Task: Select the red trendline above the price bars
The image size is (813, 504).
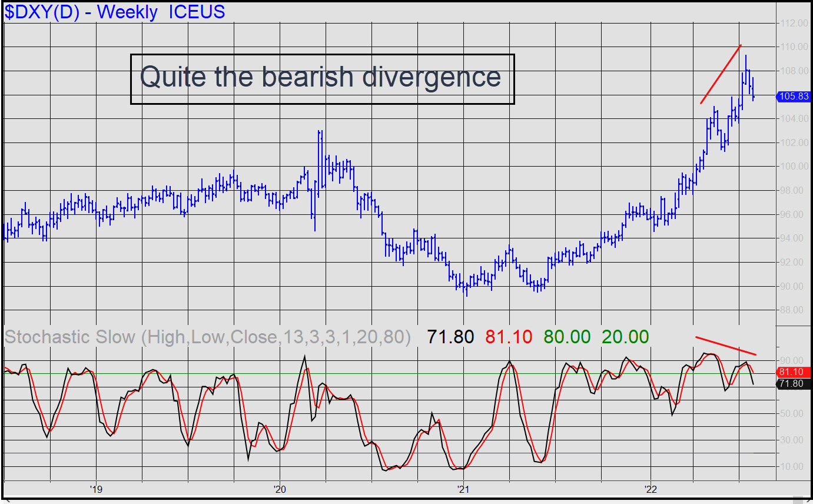Action: click(x=721, y=74)
